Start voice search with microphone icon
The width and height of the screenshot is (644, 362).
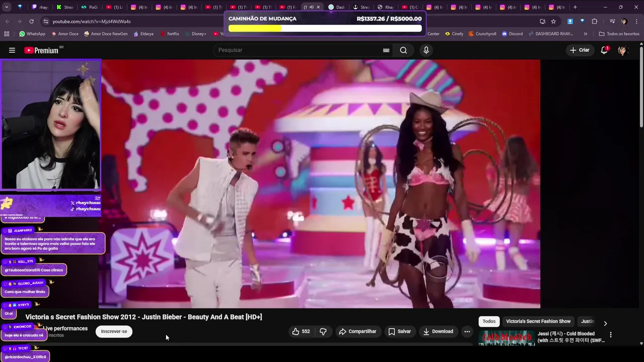pyautogui.click(x=426, y=50)
